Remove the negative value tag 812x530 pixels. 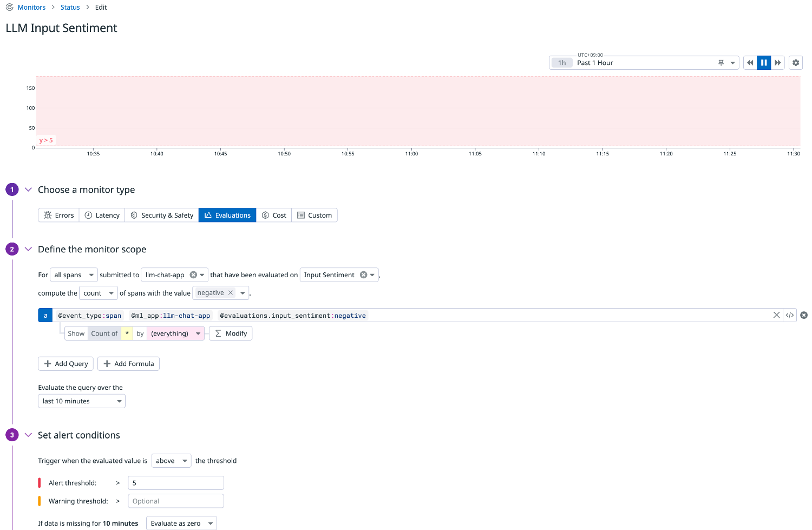pyautogui.click(x=231, y=293)
